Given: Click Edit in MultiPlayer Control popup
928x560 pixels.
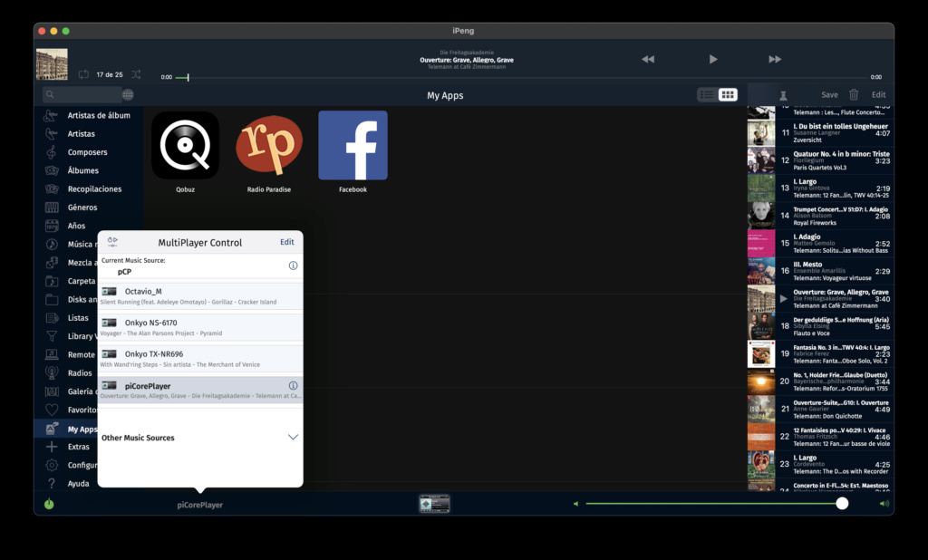Looking at the screenshot, I should 287,242.
